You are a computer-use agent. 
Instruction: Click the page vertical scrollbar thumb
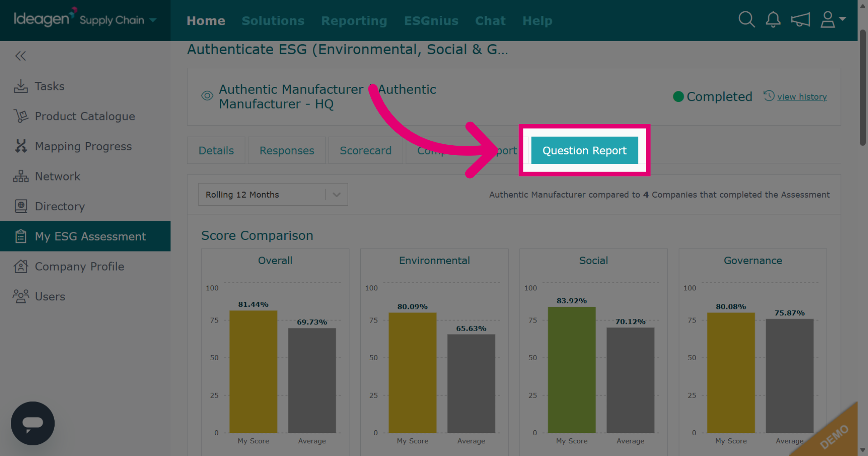863,88
